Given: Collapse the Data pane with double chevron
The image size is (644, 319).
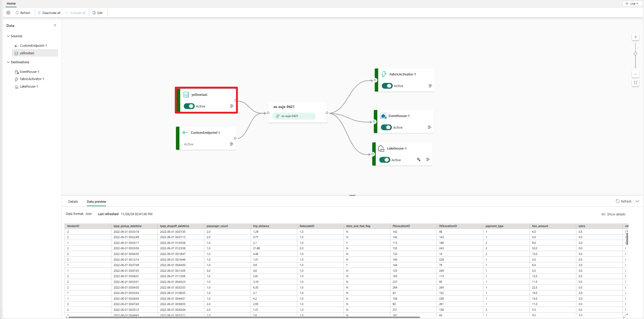Looking at the screenshot, I should (x=55, y=25).
